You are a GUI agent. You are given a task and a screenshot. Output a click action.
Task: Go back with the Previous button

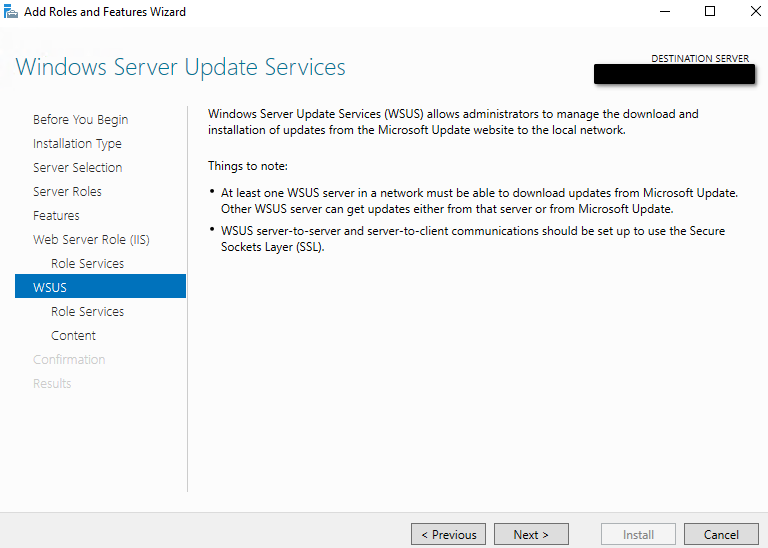448,534
